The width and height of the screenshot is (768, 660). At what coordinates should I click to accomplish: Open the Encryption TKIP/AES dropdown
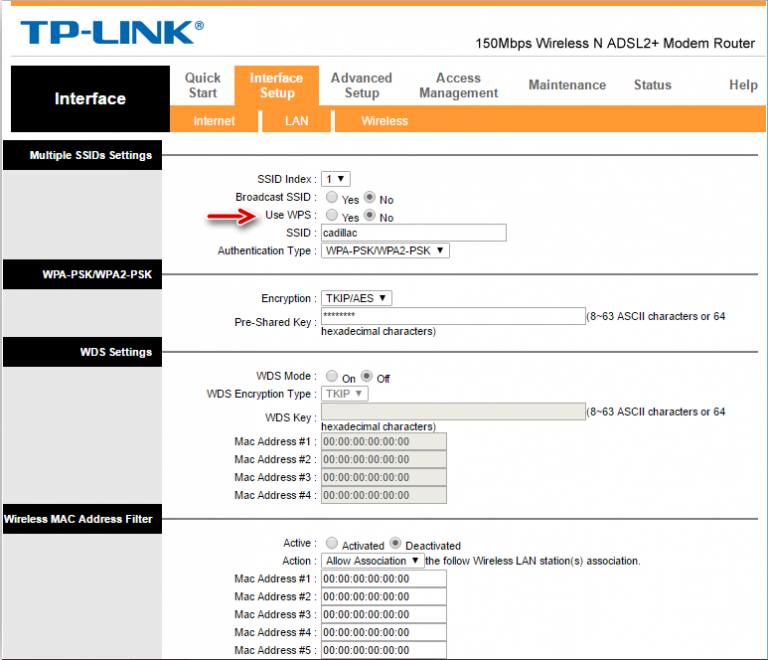357,298
